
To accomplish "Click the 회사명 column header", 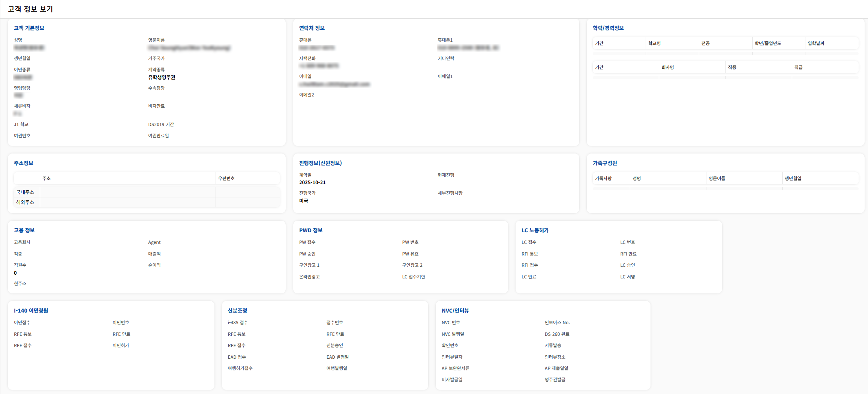I will click(x=667, y=68).
